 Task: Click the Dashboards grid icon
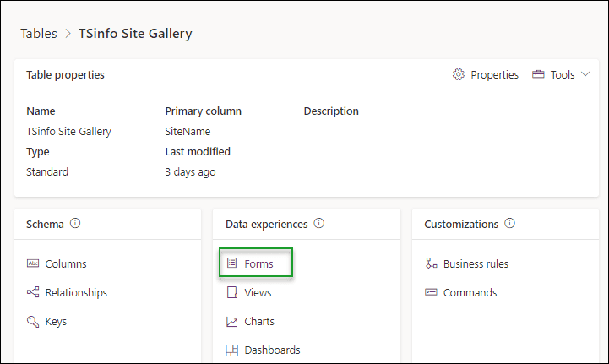coord(232,350)
